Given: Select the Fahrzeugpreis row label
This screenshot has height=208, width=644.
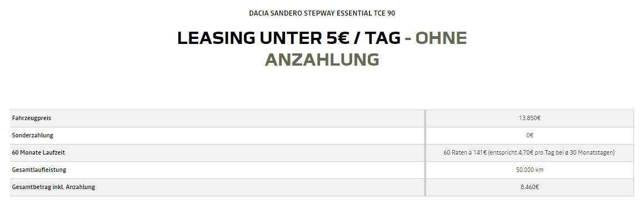Looking at the screenshot, I should click(32, 118).
